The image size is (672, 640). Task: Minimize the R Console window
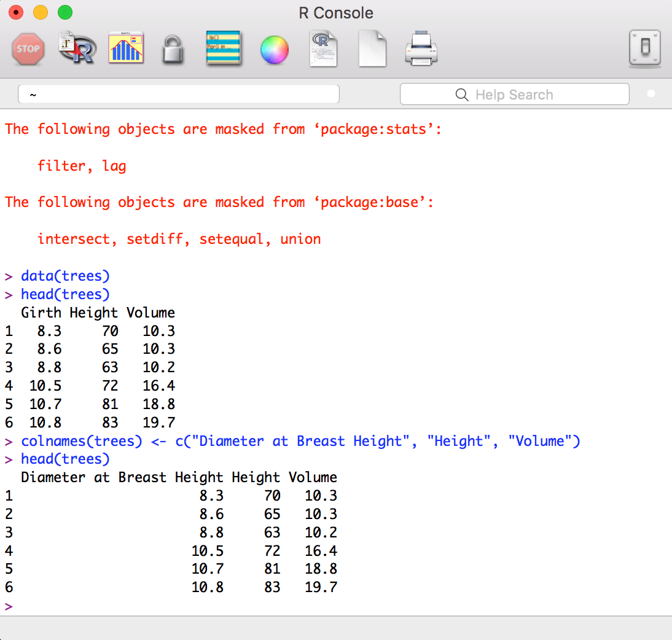pyautogui.click(x=40, y=12)
